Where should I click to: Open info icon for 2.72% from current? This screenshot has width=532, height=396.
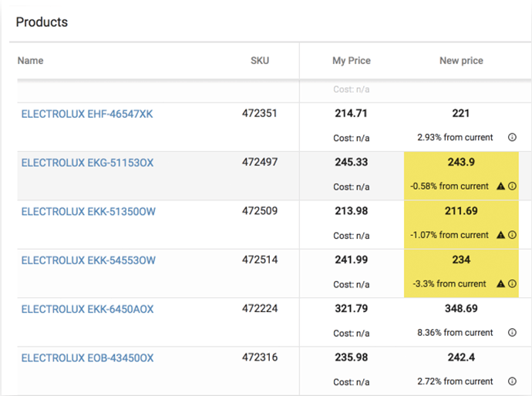pyautogui.click(x=512, y=381)
